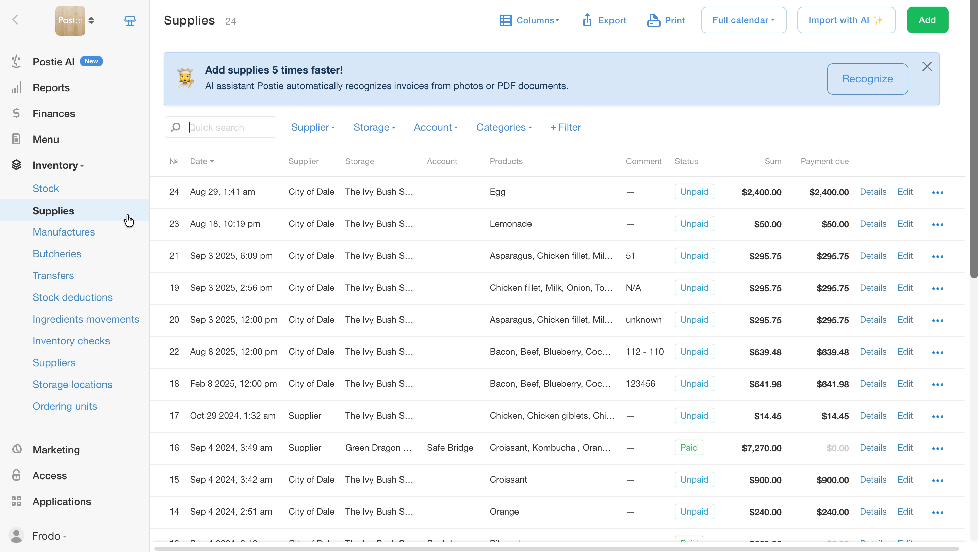The height and width of the screenshot is (552, 980).
Task: Expand the Categories filter
Action: point(504,127)
